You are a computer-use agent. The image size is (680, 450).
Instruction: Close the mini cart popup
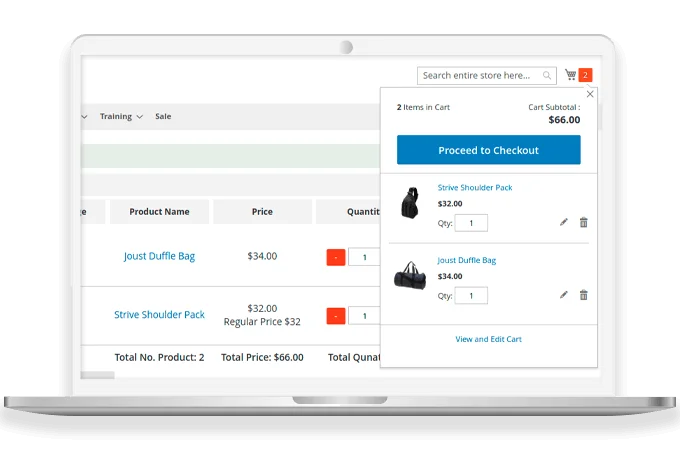(590, 94)
